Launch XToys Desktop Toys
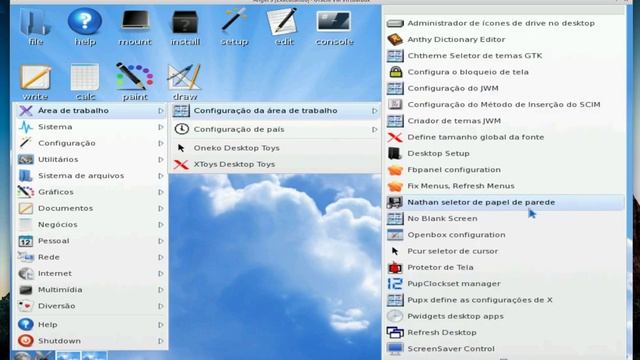The height and width of the screenshot is (360, 640). tap(275, 164)
